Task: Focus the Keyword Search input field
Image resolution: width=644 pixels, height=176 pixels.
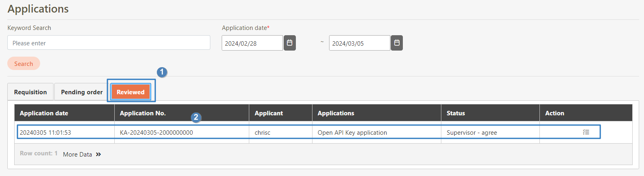Action: coord(109,43)
